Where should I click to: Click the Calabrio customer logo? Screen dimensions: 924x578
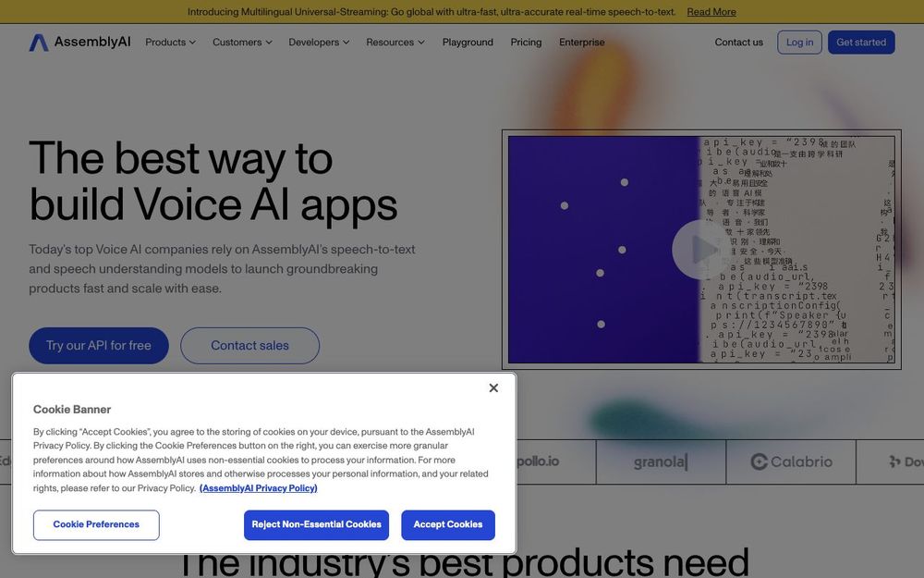(791, 461)
